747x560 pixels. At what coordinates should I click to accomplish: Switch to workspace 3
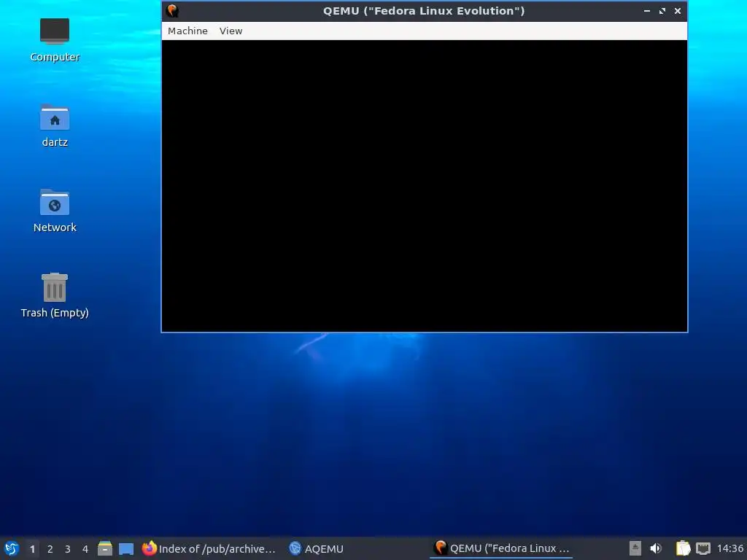point(68,549)
